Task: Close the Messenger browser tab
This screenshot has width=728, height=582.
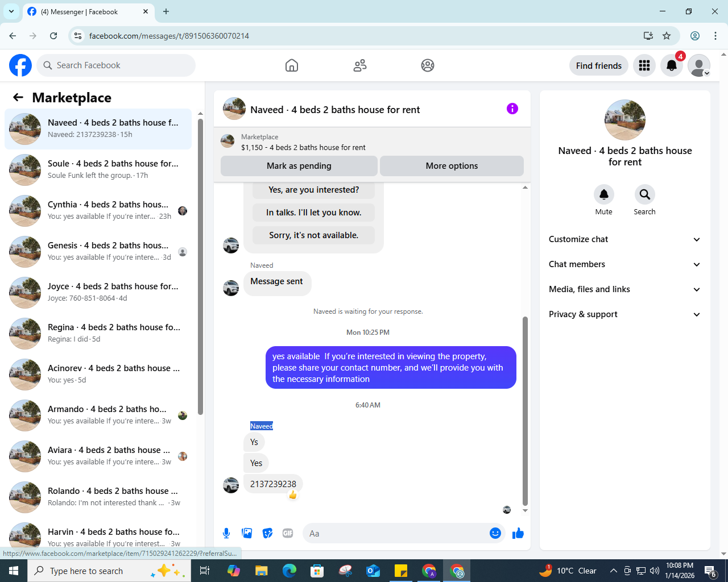Action: tap(146, 11)
